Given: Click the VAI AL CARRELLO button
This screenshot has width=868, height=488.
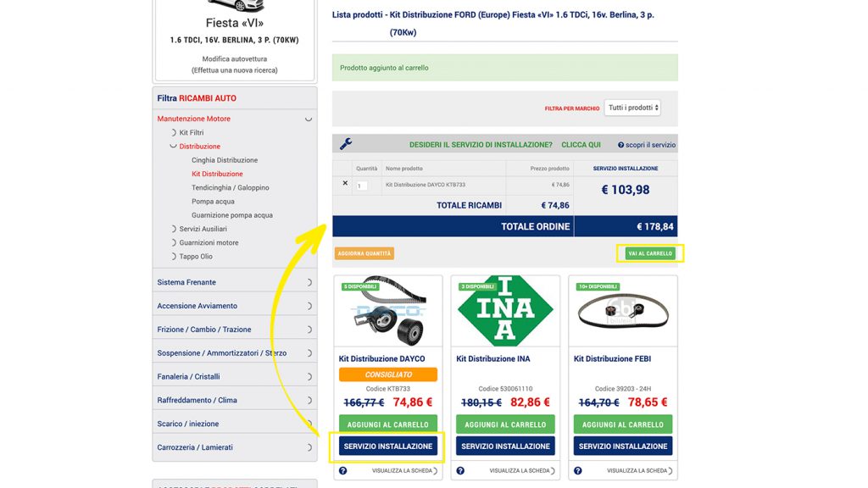Looking at the screenshot, I should (650, 253).
